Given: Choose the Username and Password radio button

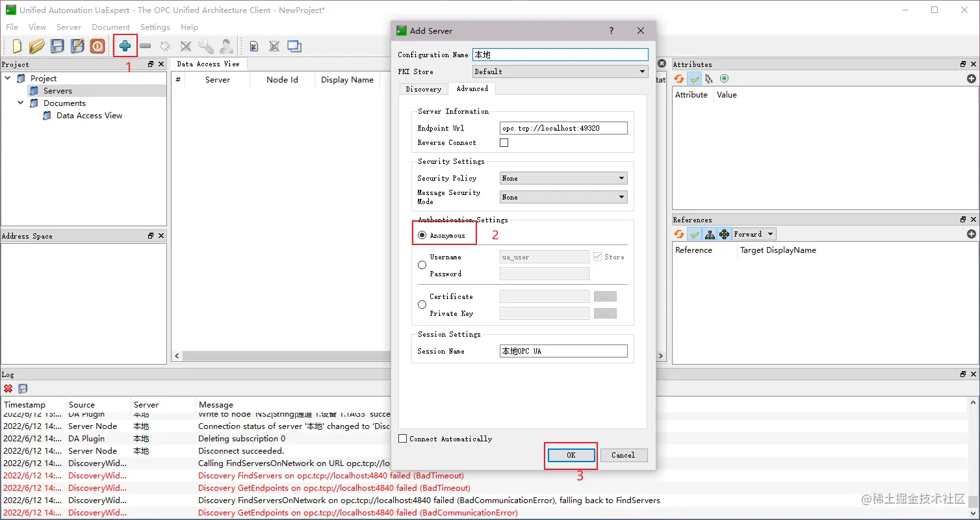Looking at the screenshot, I should 422,265.
